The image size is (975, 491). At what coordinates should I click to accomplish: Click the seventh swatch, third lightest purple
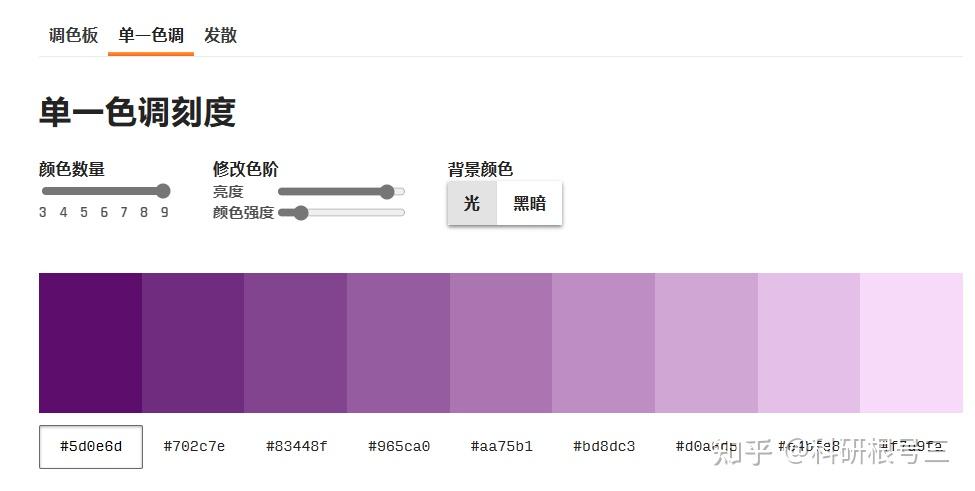(x=706, y=342)
